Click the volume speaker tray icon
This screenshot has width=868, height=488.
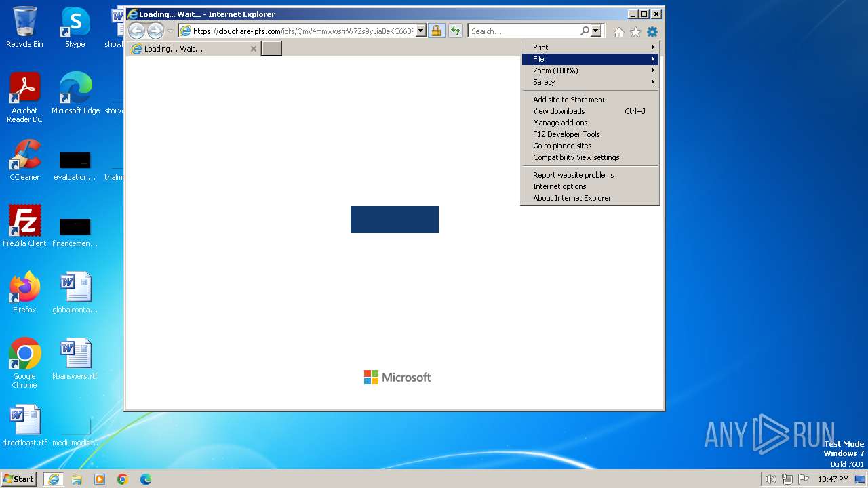[770, 479]
